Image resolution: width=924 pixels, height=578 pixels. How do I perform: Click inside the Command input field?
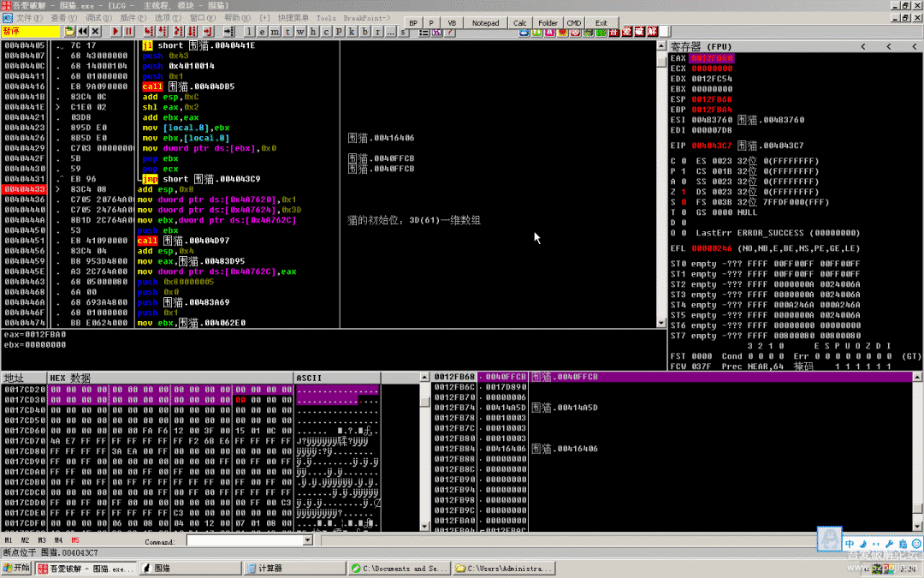(x=245, y=540)
